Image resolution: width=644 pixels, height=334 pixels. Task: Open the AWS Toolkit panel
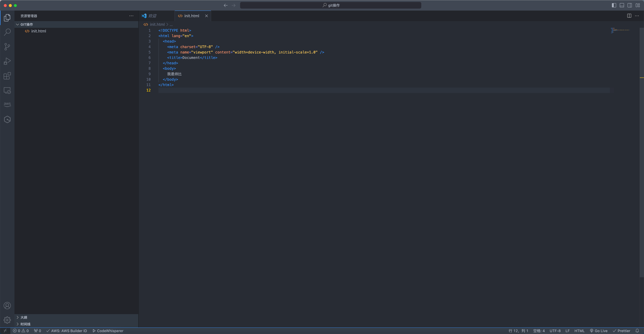click(7, 104)
